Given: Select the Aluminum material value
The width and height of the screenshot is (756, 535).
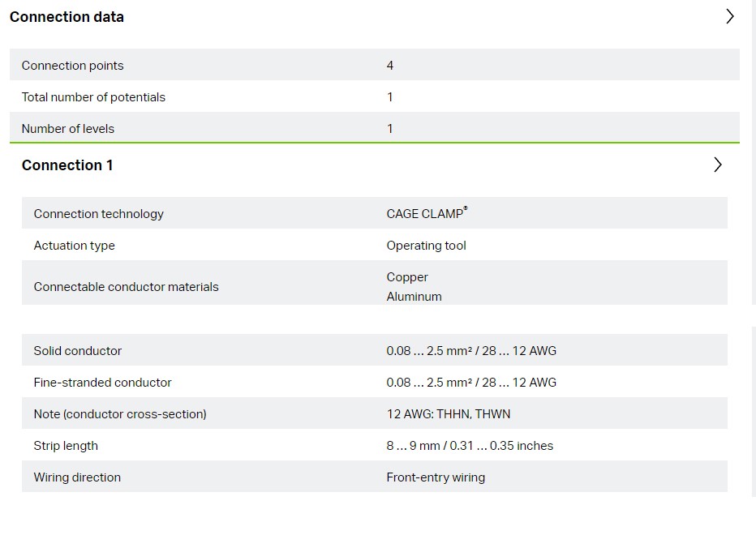Looking at the screenshot, I should coord(414,297).
